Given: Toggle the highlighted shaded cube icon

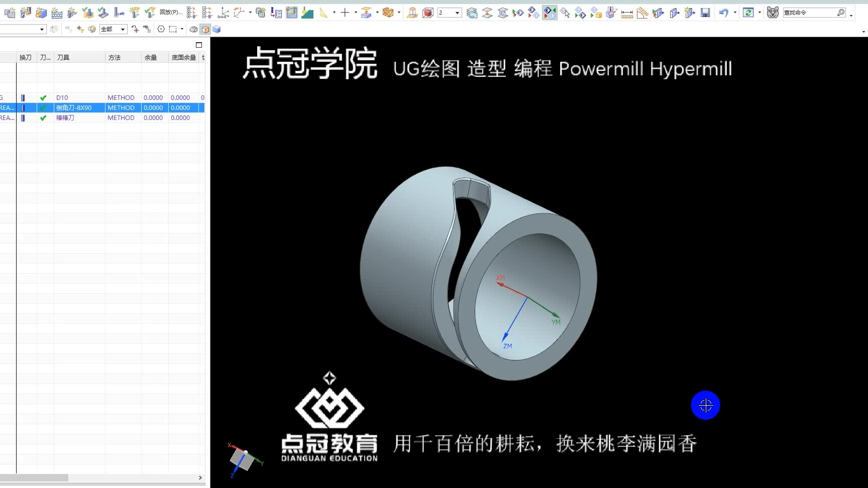Looking at the screenshot, I should pyautogui.click(x=205, y=29).
